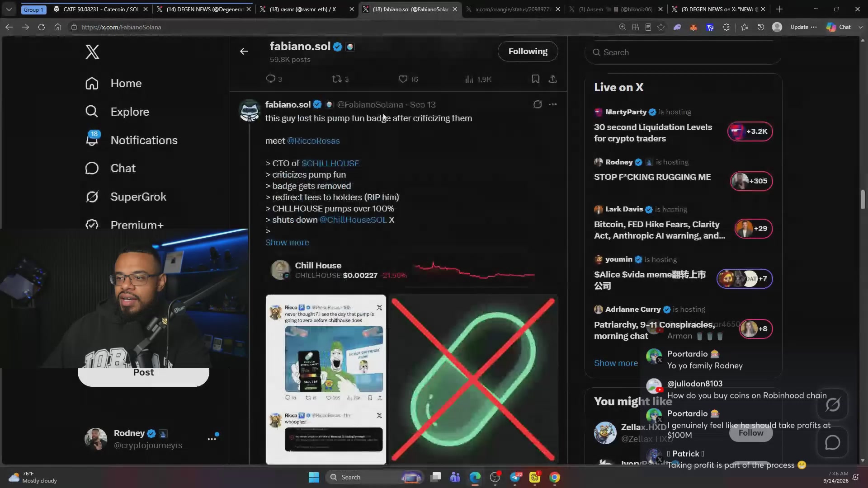Open the @ChillHouseSOL mention link

353,220
